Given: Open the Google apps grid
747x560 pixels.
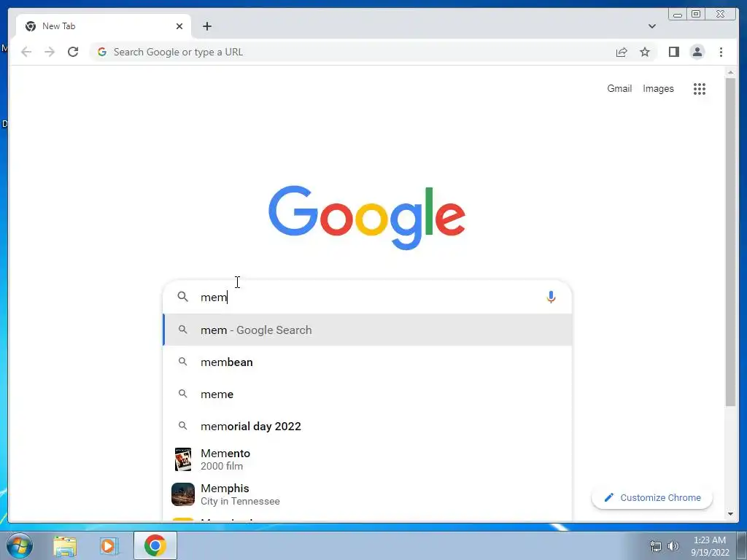Looking at the screenshot, I should coord(700,88).
